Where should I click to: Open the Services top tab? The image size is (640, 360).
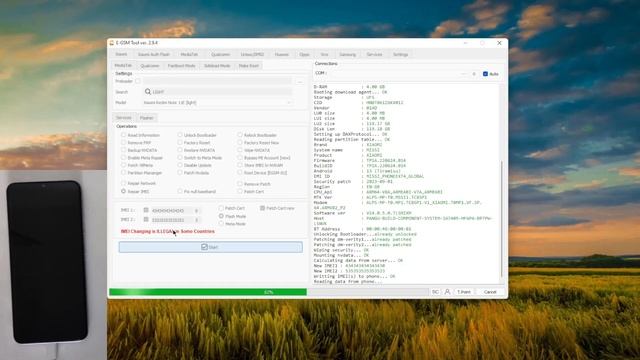pyautogui.click(x=374, y=54)
